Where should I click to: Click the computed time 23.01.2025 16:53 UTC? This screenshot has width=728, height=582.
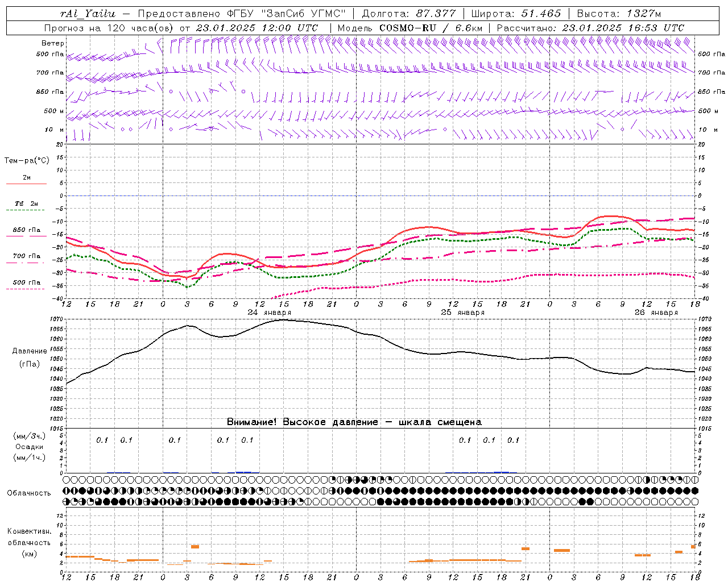623,28
